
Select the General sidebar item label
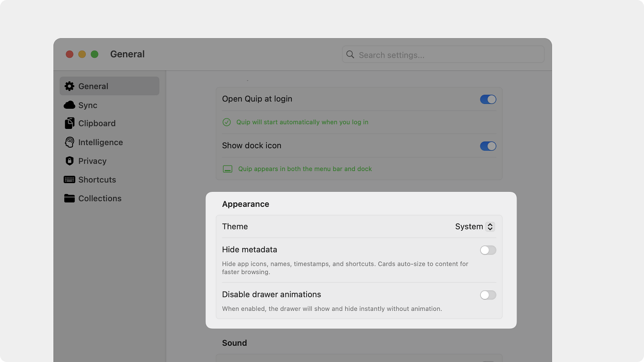pos(93,86)
